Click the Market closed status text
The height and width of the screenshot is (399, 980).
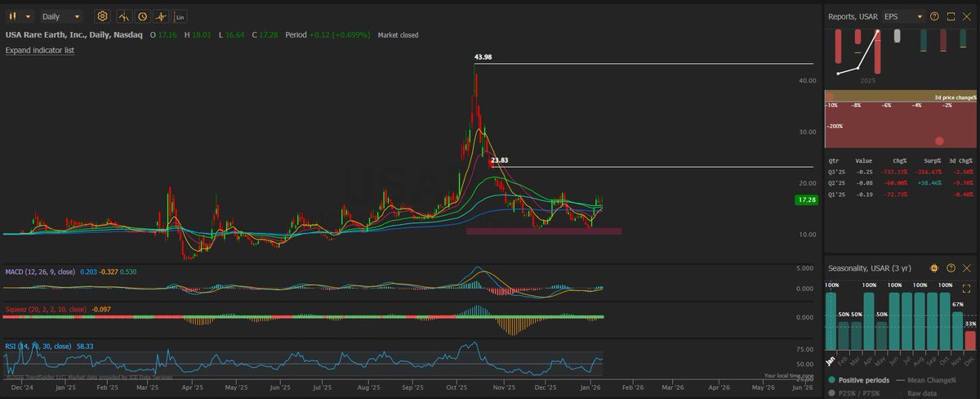[x=399, y=35]
